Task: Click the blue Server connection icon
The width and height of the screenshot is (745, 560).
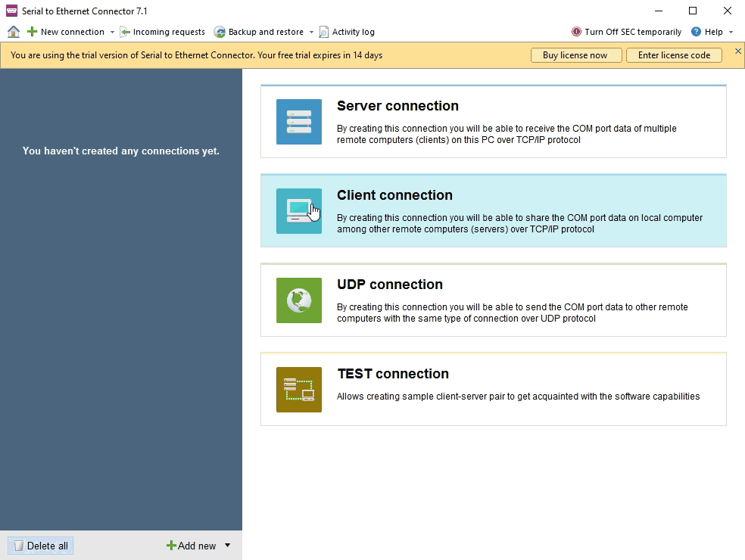Action: point(299,122)
